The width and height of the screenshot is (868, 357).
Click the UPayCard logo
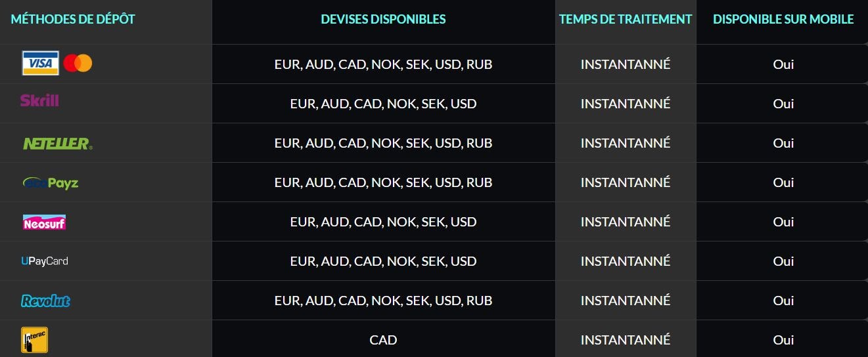click(44, 261)
